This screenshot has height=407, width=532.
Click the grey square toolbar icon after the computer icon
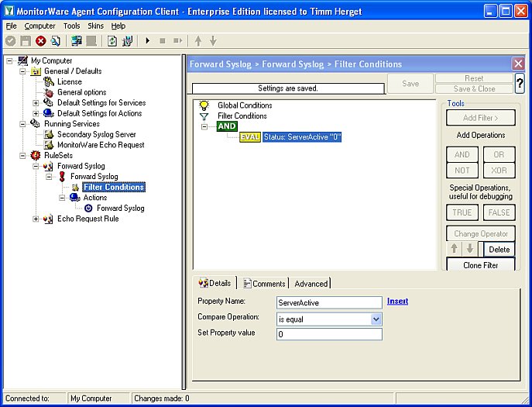point(91,41)
